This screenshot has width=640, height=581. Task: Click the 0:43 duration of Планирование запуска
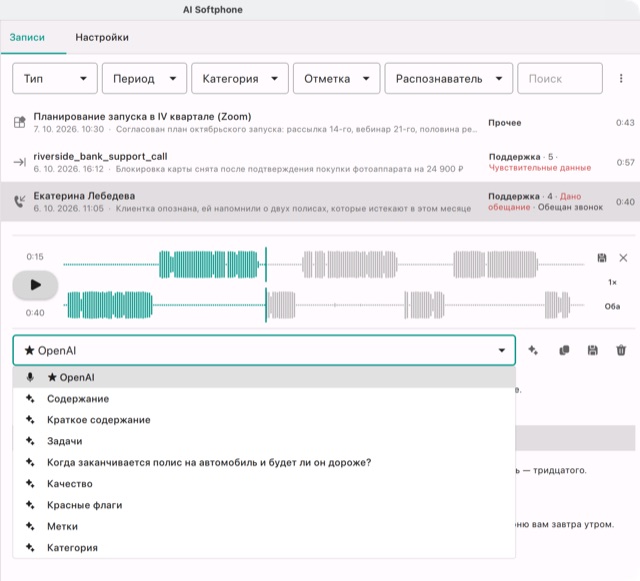pyautogui.click(x=625, y=122)
